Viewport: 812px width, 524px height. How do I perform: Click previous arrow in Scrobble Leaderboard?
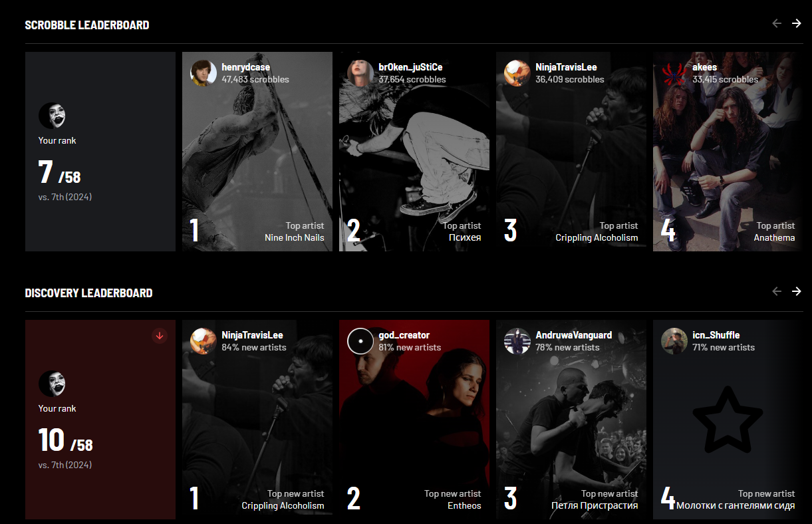pyautogui.click(x=776, y=23)
